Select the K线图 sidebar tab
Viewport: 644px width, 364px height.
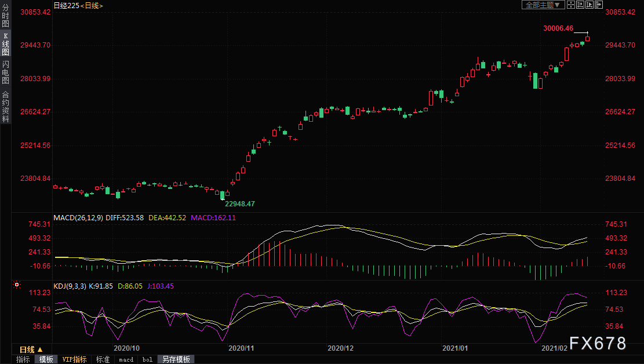(x=5, y=44)
